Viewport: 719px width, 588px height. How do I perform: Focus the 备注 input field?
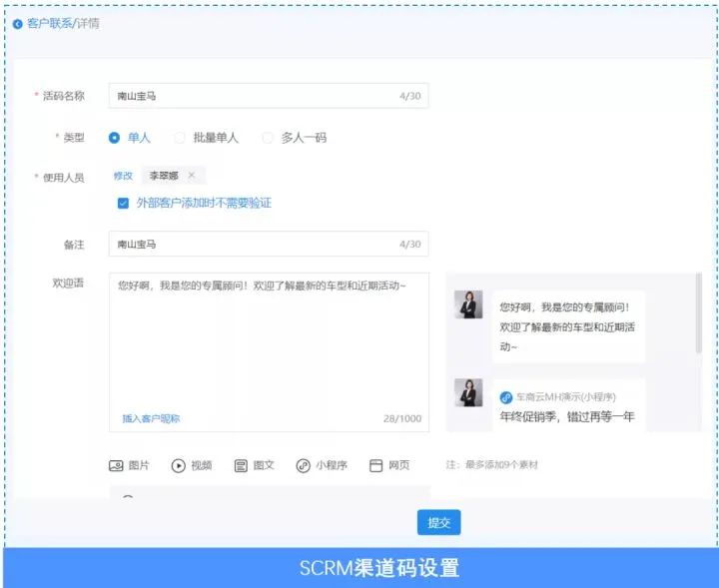(x=269, y=244)
